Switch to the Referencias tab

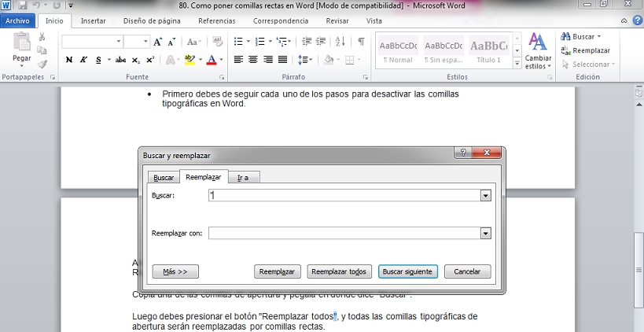pos(217,20)
